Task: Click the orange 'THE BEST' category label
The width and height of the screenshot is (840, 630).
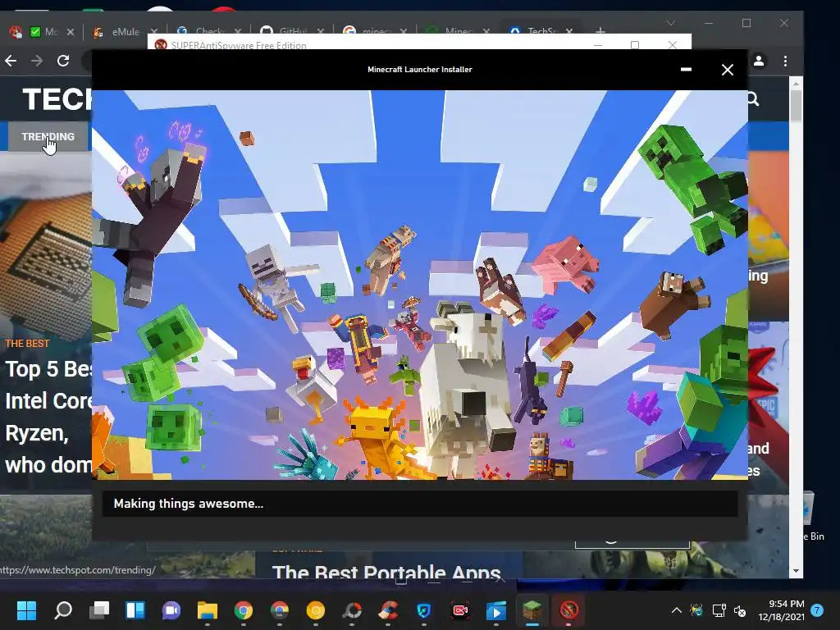Action: point(27,344)
